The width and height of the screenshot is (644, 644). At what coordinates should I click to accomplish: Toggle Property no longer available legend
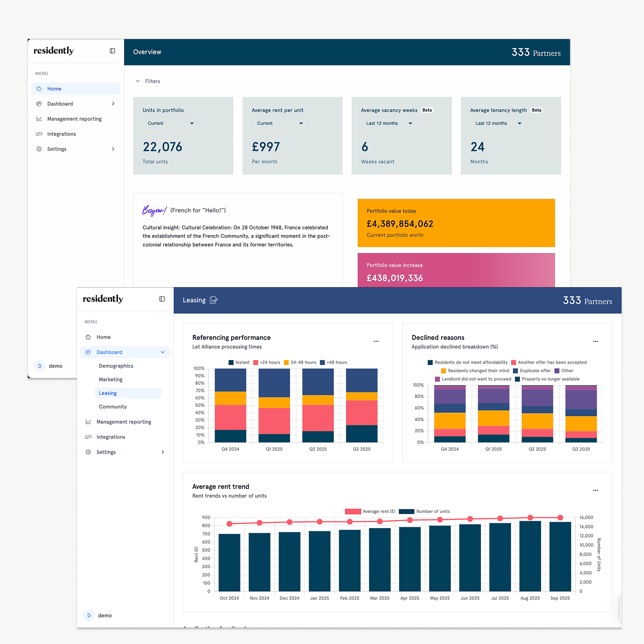point(547,379)
